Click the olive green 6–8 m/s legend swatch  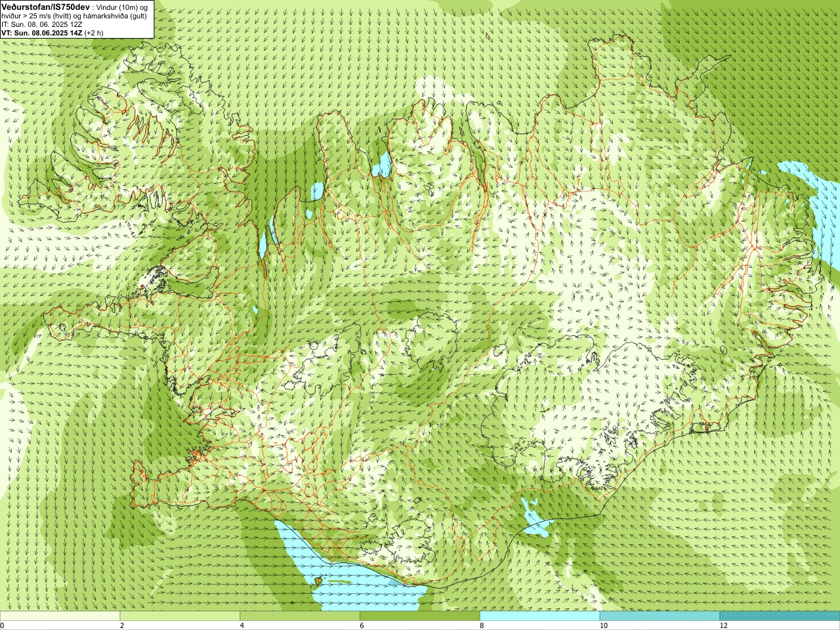point(420,616)
